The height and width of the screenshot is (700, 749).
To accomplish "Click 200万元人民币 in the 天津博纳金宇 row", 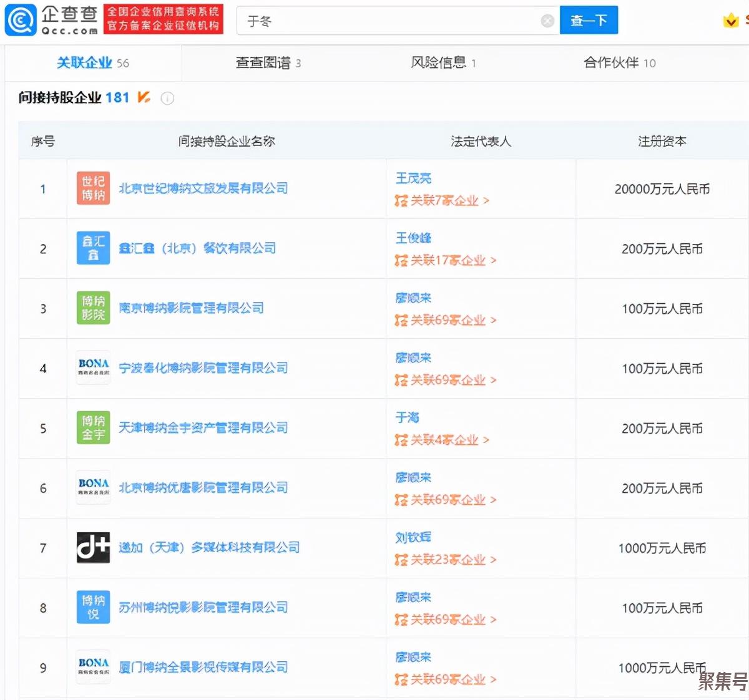I will [662, 429].
